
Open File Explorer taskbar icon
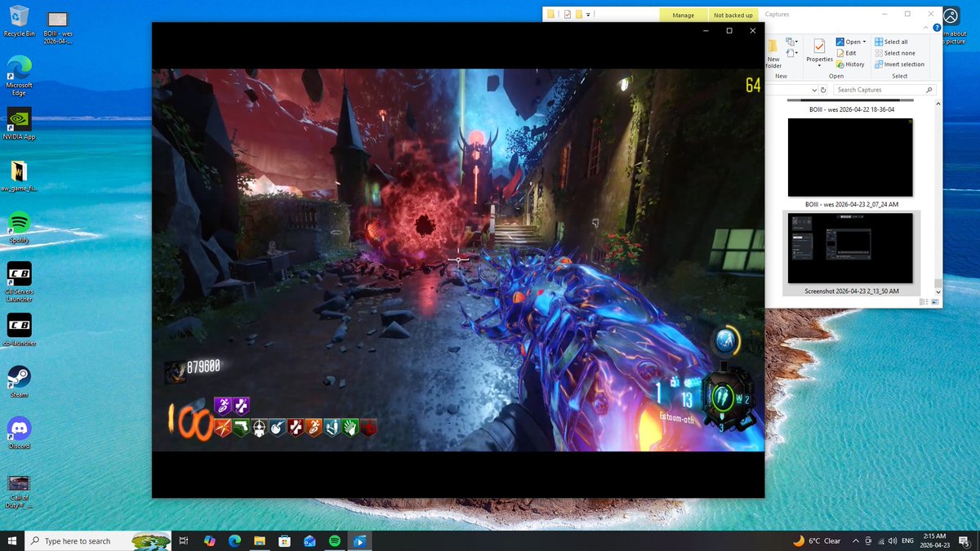[259, 540]
